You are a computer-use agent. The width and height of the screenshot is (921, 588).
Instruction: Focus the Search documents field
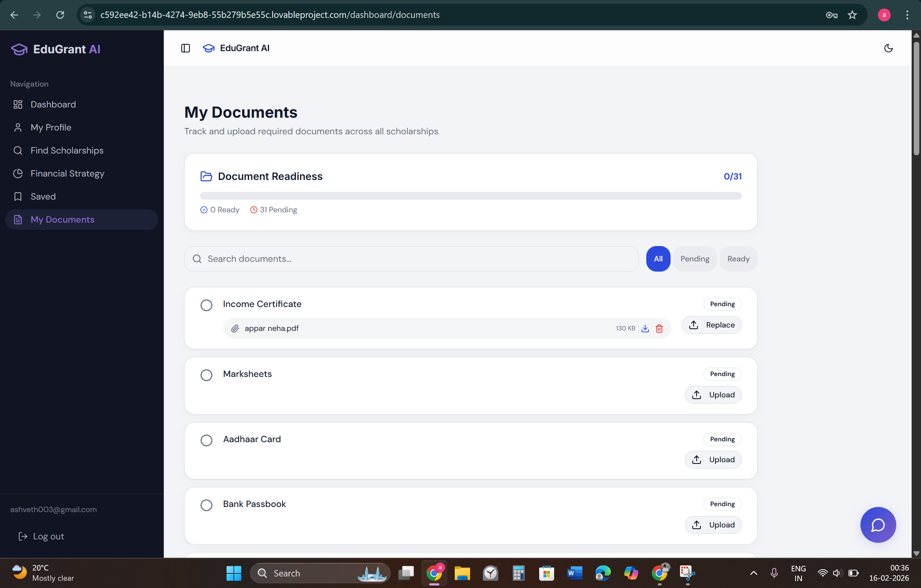411,259
